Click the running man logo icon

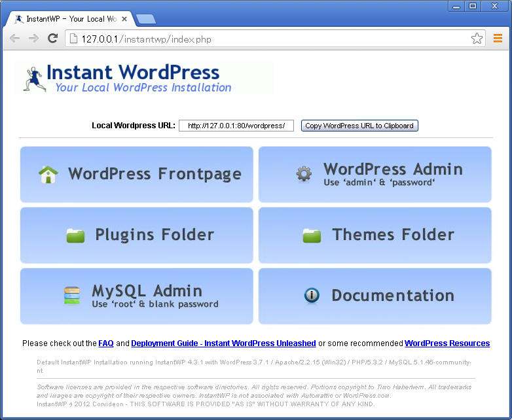[34, 79]
